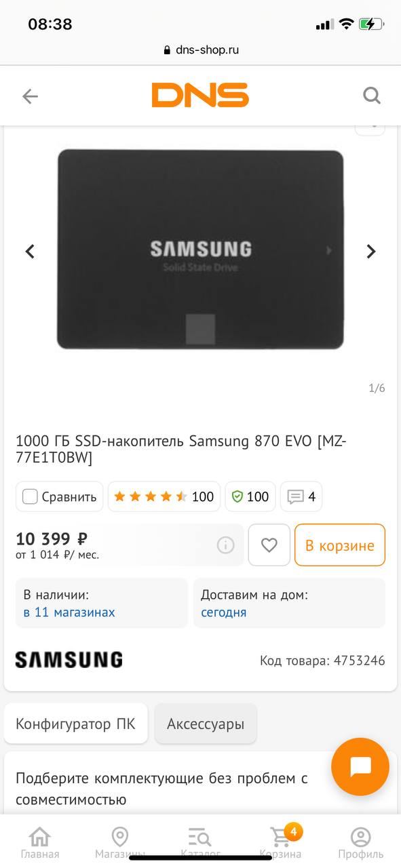The image size is (401, 868).
Task: Open the star rating reviews badge
Action: 164,496
